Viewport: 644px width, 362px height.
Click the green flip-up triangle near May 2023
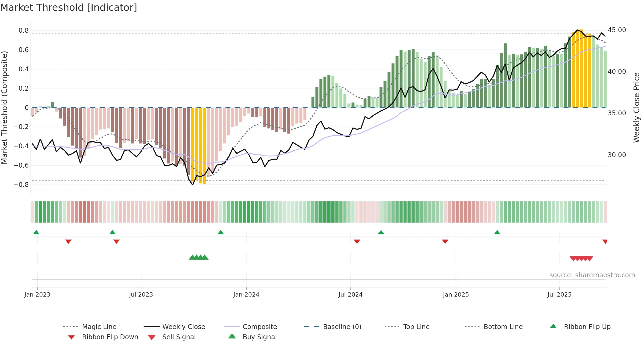pos(112,232)
